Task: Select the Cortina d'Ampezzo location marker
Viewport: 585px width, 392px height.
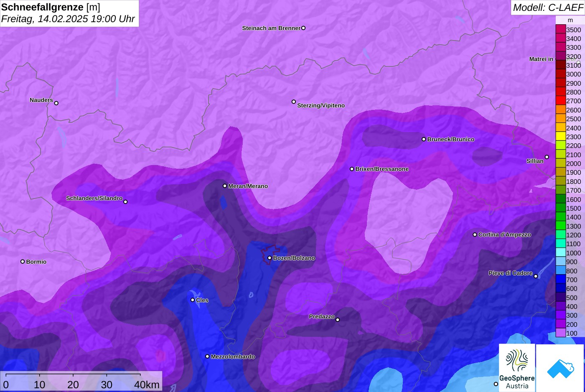Action: pos(475,234)
